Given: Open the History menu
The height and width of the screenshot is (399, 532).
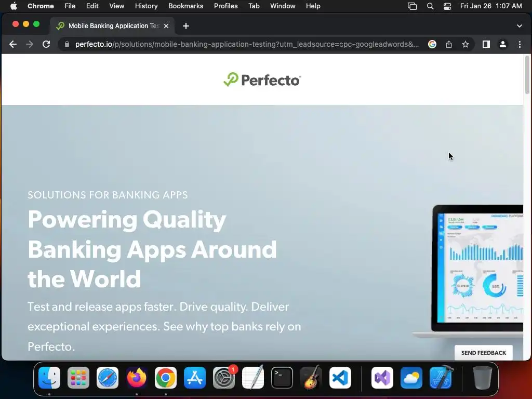Looking at the screenshot, I should point(146,6).
